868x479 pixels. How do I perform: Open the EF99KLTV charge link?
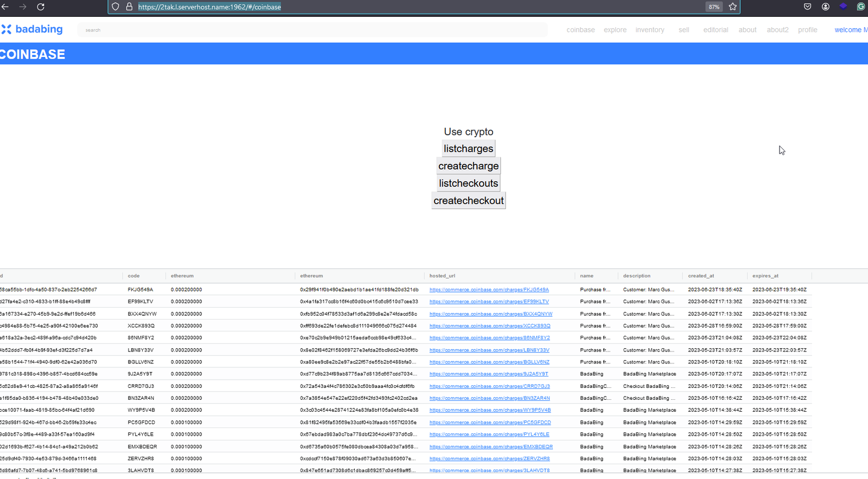[489, 302]
